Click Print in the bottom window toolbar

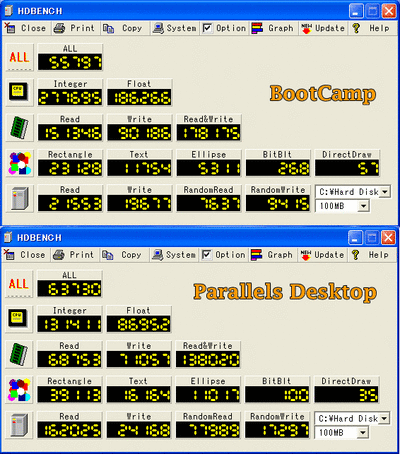(x=74, y=255)
